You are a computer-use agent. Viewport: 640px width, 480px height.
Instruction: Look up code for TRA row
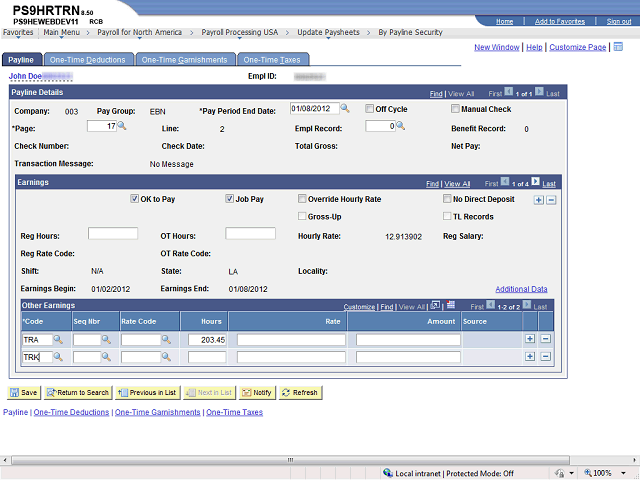(59, 340)
